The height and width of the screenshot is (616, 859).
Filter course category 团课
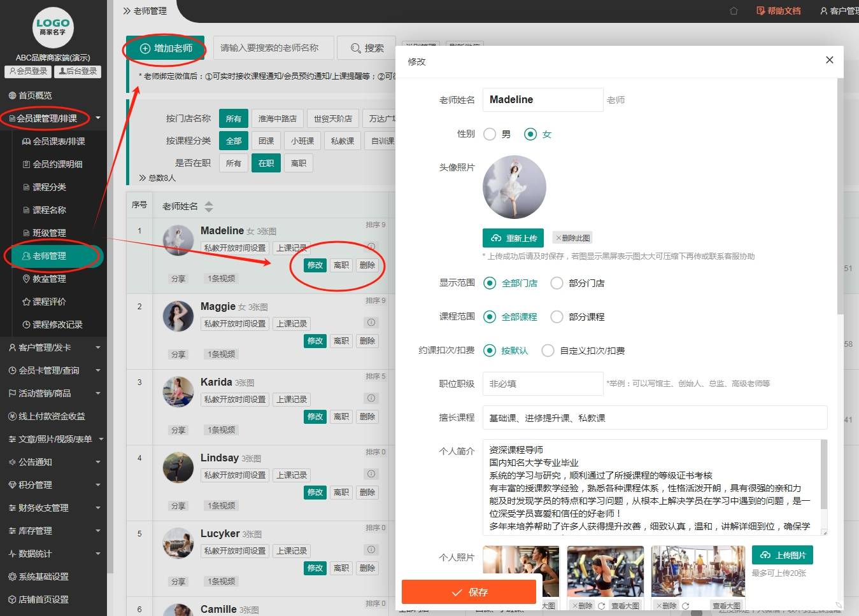pos(266,141)
